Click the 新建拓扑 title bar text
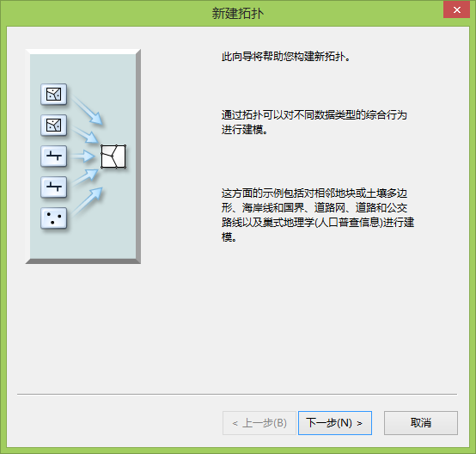This screenshot has width=476, height=454. point(238,14)
